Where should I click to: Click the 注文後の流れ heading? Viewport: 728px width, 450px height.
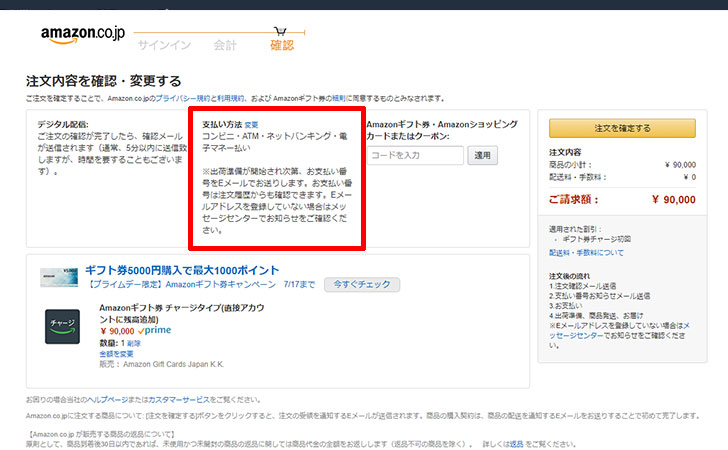pos(569,276)
